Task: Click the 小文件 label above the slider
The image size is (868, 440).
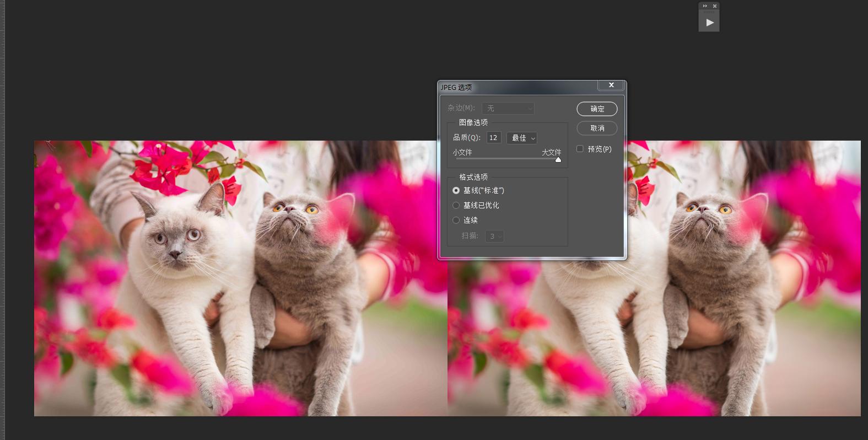Action: click(x=462, y=152)
